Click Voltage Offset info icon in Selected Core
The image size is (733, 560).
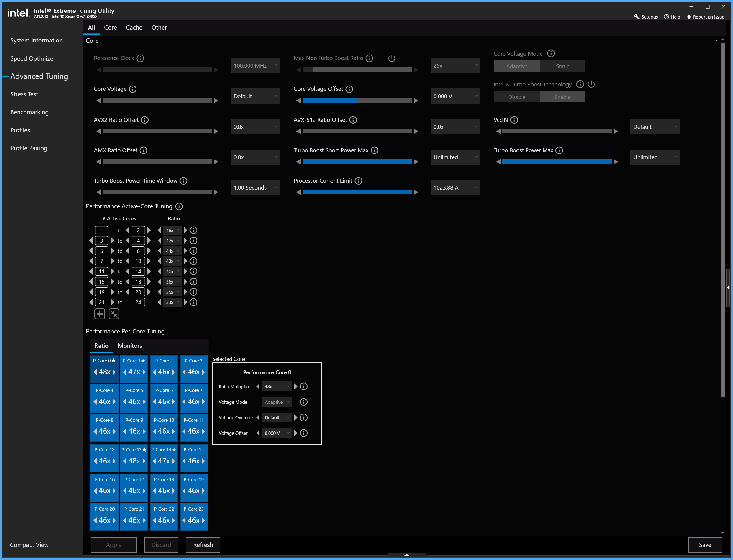pos(304,433)
